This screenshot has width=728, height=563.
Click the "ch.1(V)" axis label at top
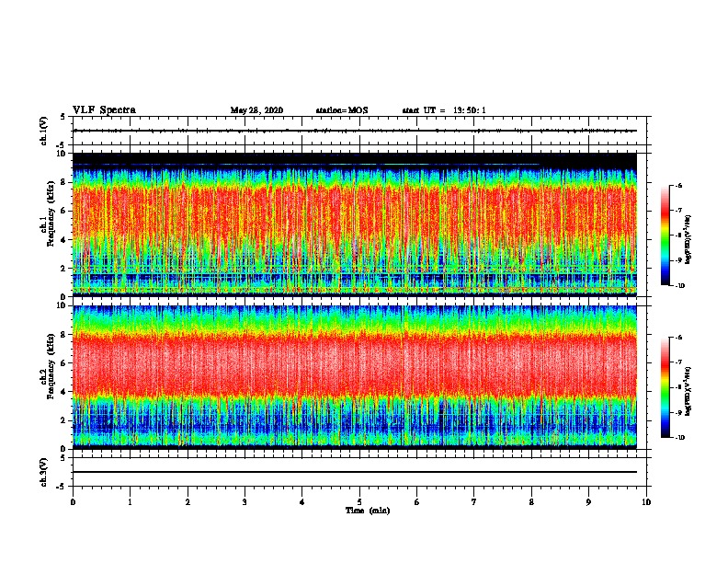(x=44, y=131)
